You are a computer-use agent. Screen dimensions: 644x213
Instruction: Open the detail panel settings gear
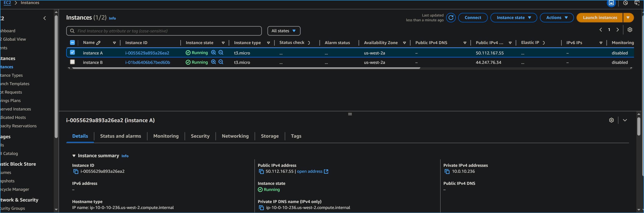click(x=612, y=120)
